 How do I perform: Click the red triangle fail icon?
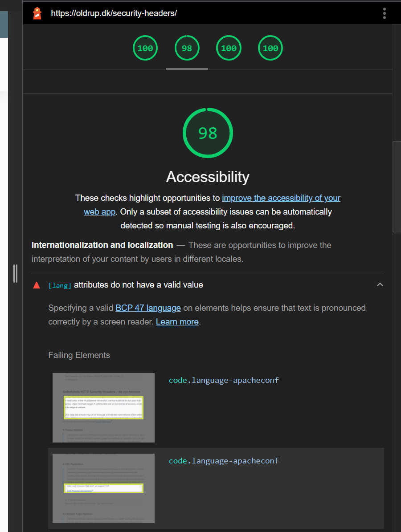(x=37, y=285)
